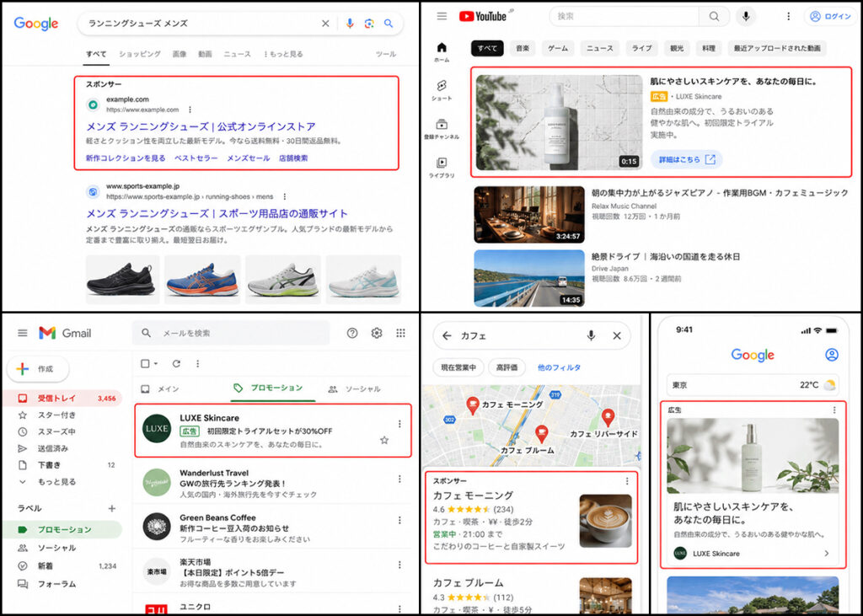Open YouTube subscriptions in sidebar
Image resolution: width=863 pixels, height=616 pixels.
click(442, 129)
